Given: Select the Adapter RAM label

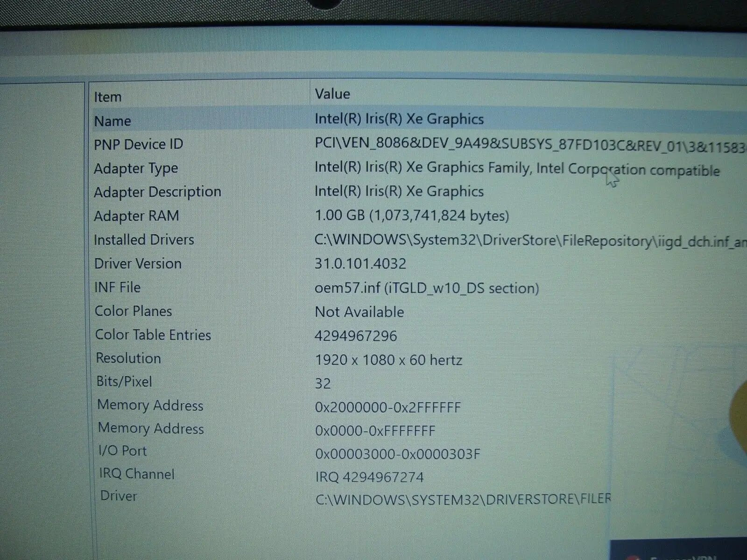Looking at the screenshot, I should [137, 216].
